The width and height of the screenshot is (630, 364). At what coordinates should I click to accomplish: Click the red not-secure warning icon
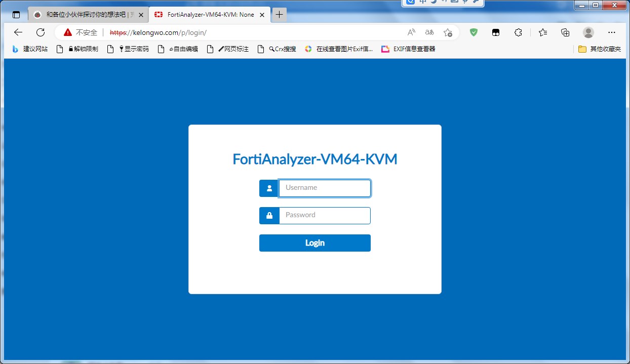pyautogui.click(x=68, y=32)
